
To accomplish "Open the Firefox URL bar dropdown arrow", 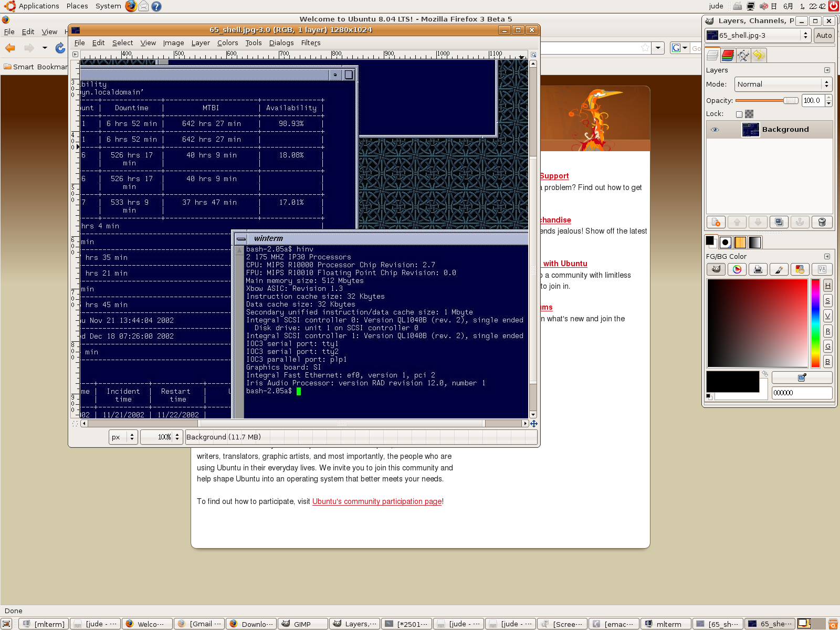I will (x=658, y=48).
